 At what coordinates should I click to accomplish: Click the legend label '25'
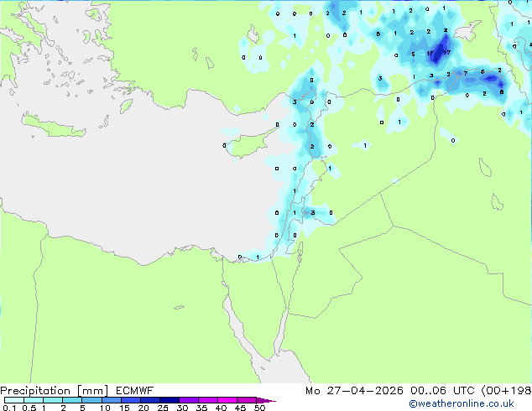tap(163, 408)
